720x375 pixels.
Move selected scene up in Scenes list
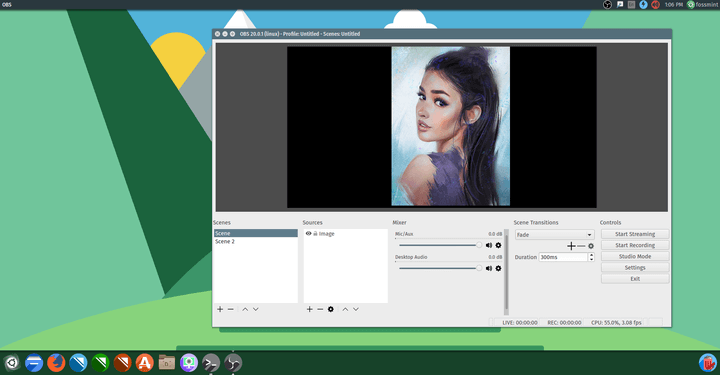[x=245, y=309]
